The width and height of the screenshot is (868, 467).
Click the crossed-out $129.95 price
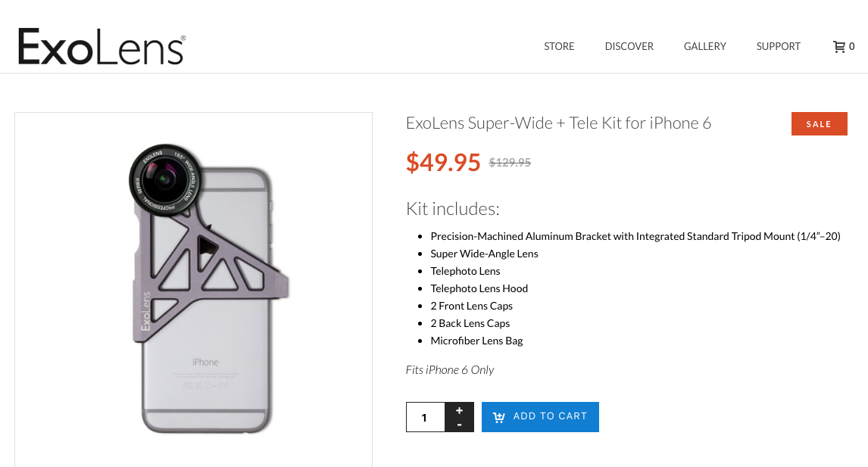510,162
